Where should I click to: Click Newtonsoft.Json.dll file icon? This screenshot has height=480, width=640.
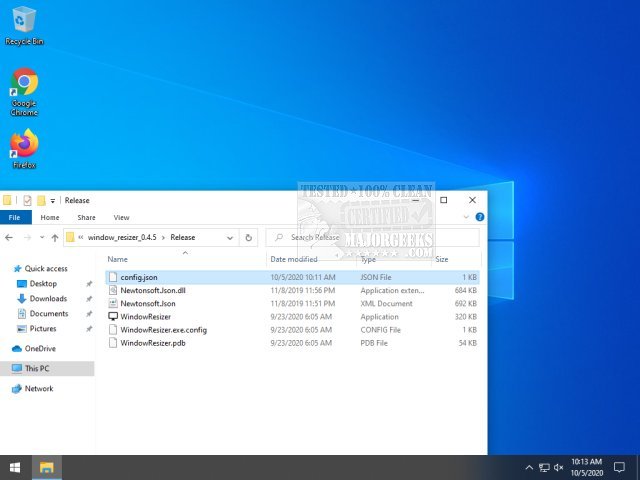pos(113,290)
